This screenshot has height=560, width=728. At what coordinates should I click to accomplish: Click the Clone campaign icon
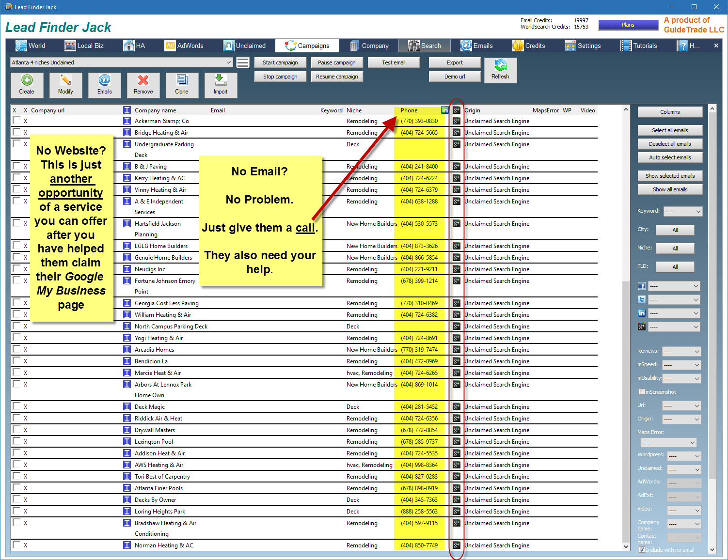click(x=182, y=85)
